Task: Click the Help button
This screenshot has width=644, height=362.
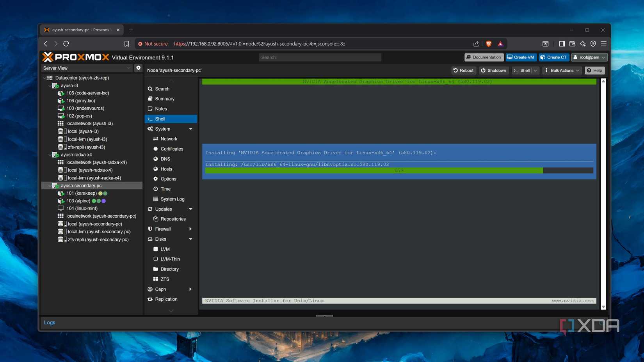Action: click(595, 71)
